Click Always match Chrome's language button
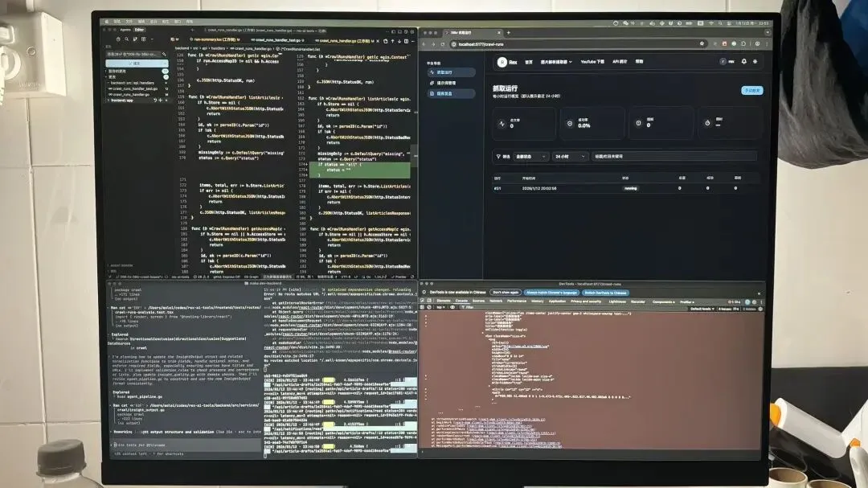 tap(551, 293)
